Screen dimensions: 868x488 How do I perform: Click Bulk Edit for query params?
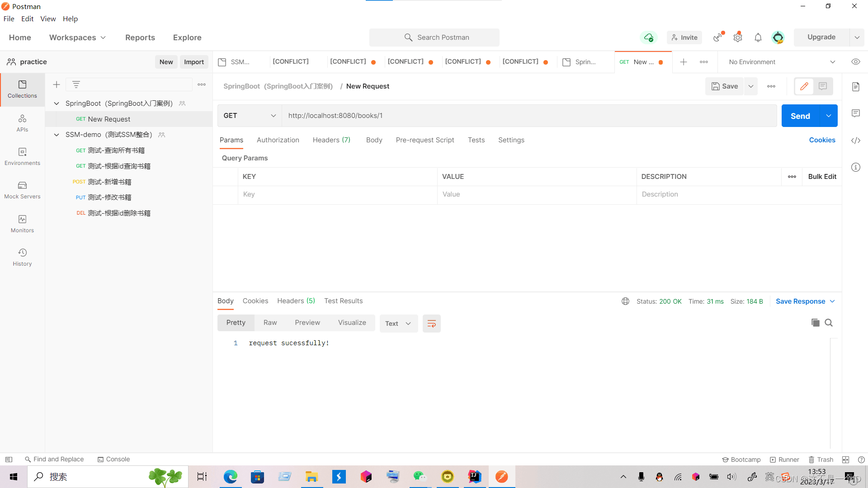[822, 177]
